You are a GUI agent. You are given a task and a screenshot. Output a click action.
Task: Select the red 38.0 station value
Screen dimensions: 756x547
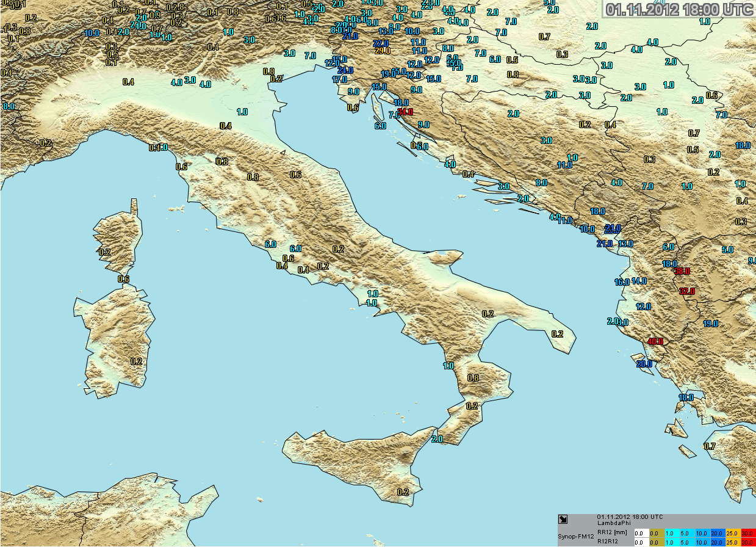point(682,271)
